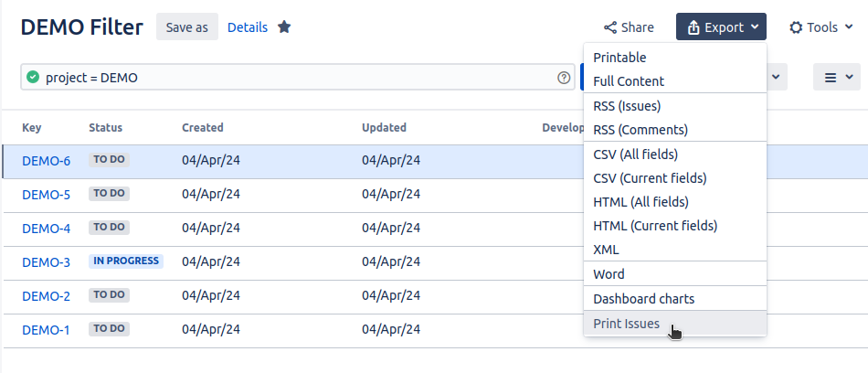This screenshot has width=868, height=373.
Task: Select RSS (Issues) export option
Action: point(628,106)
